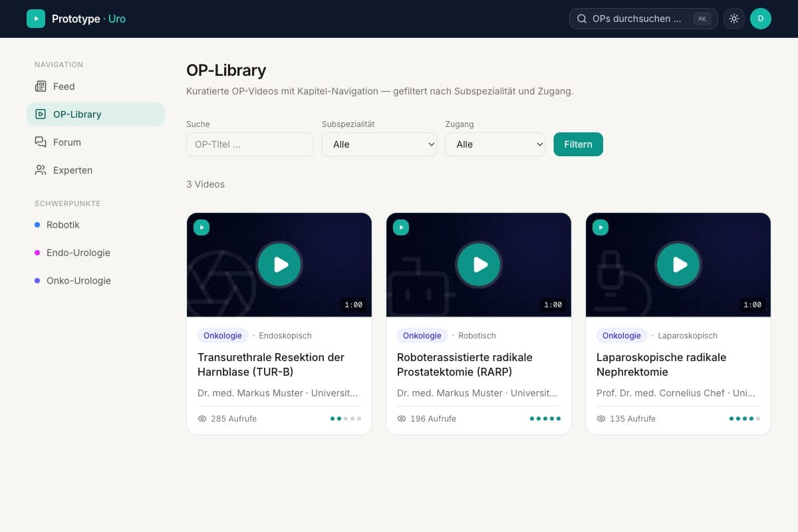Click the 1:00 duration badge on Nephrektomie thumbnail
Screen dimensions: 798x532
752,305
